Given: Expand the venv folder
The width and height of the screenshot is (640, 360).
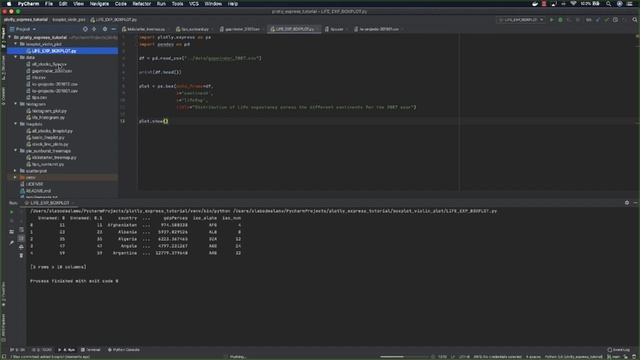Looking at the screenshot, I should pyautogui.click(x=16, y=177).
